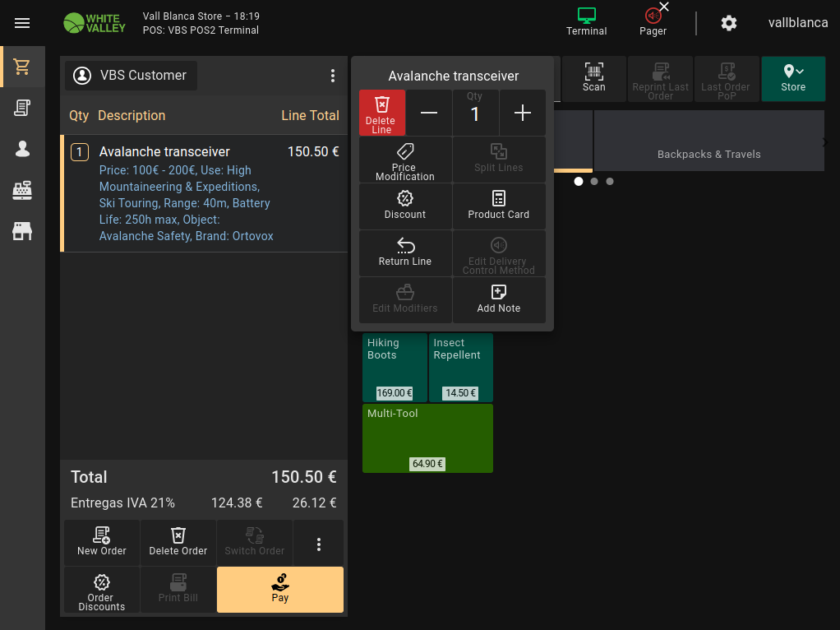840x630 pixels.
Task: Open settings gear icon
Action: point(728,23)
